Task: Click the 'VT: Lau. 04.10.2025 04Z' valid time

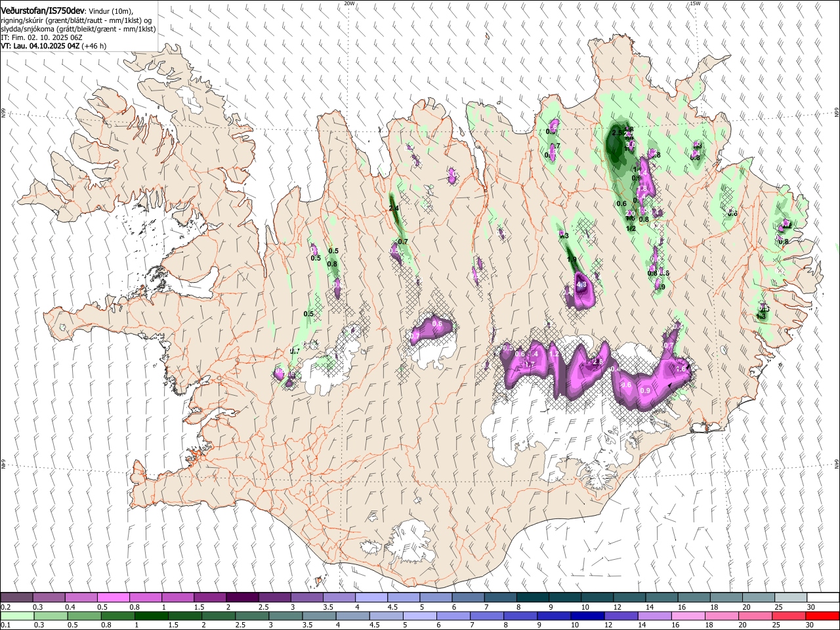Action: pos(41,46)
